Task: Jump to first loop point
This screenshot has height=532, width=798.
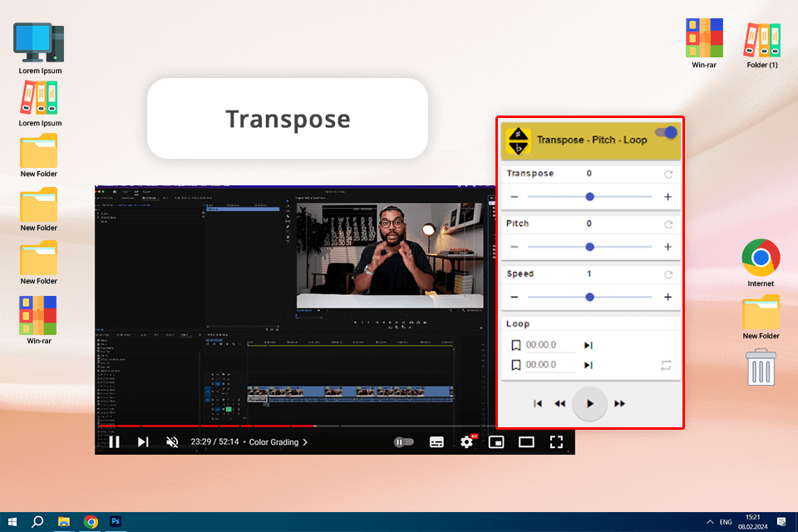Action: coord(589,346)
